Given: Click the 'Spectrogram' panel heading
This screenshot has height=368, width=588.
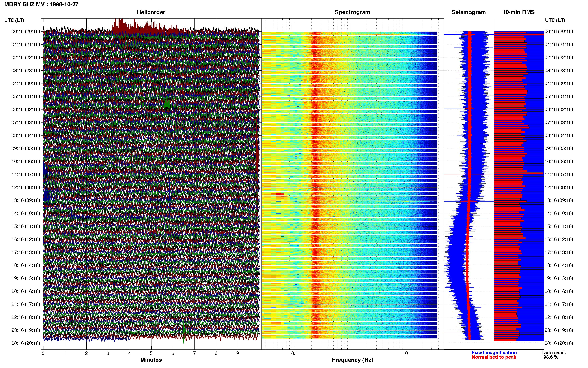Looking at the screenshot, I should coord(352,12).
